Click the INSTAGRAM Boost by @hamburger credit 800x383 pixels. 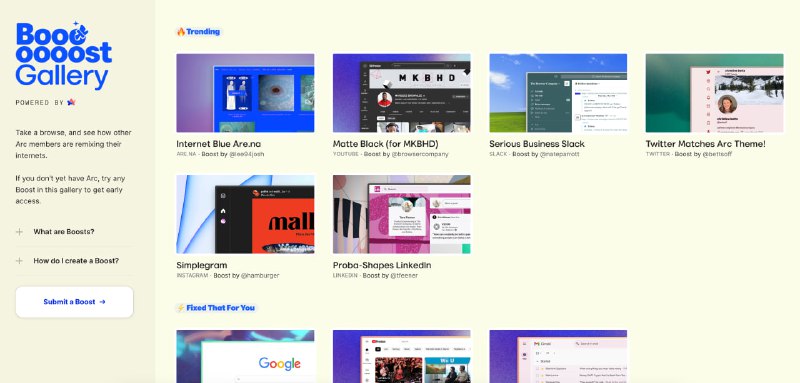click(228, 275)
